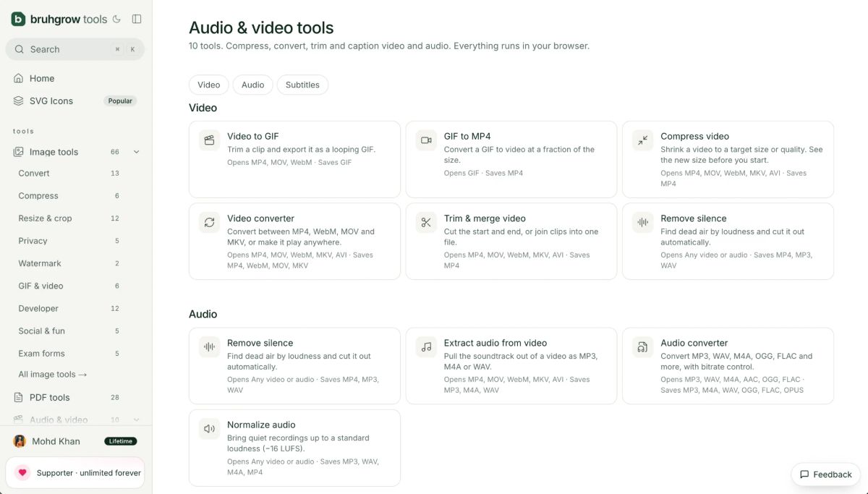The width and height of the screenshot is (868, 494).
Task: Open Convert image tools category
Action: (69, 174)
